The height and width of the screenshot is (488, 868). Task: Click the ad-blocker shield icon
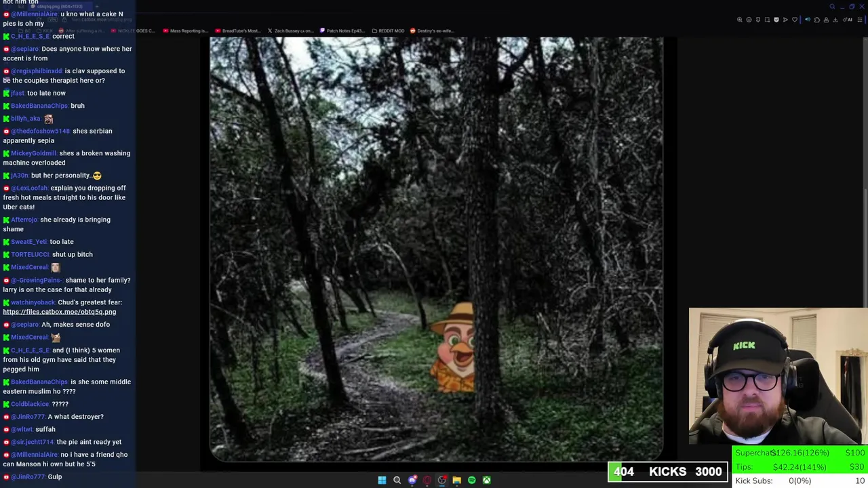tap(776, 20)
